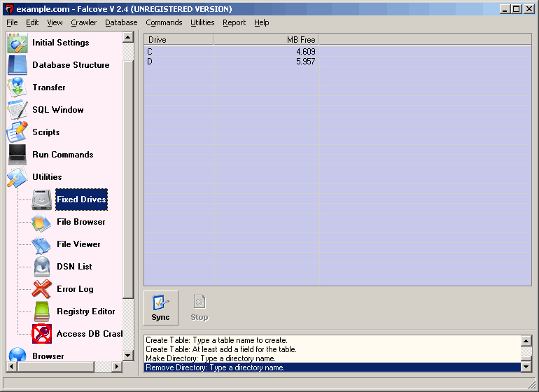Click the Access DB Crash icon

42,333
